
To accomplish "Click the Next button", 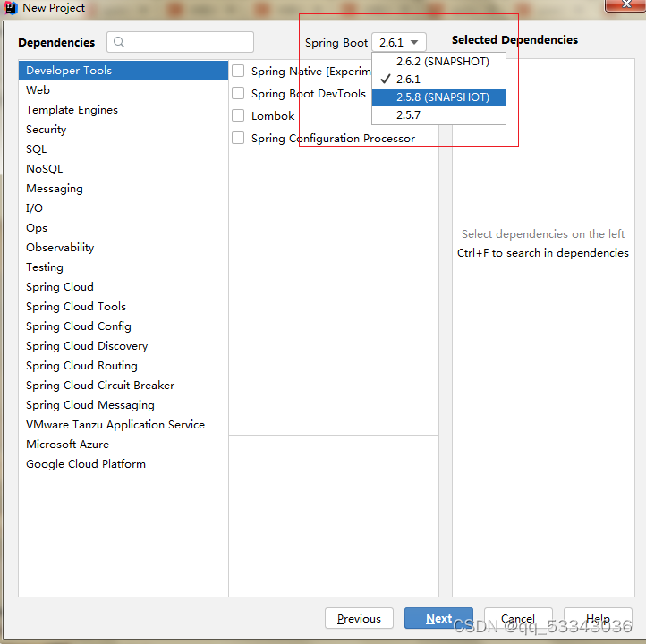I will (438, 618).
